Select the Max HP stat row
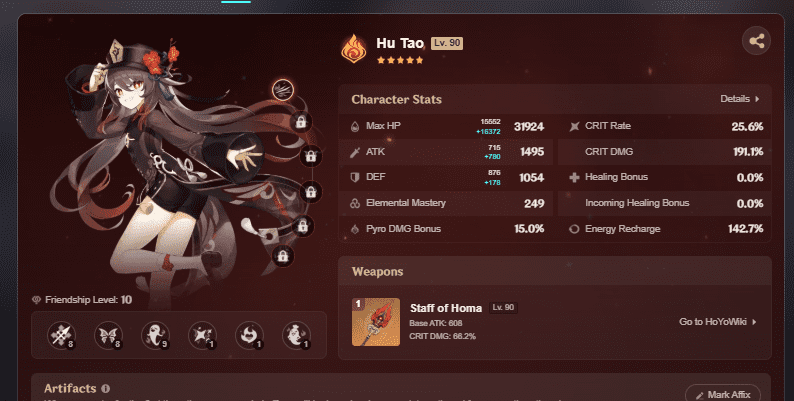The height and width of the screenshot is (401, 794). click(447, 126)
